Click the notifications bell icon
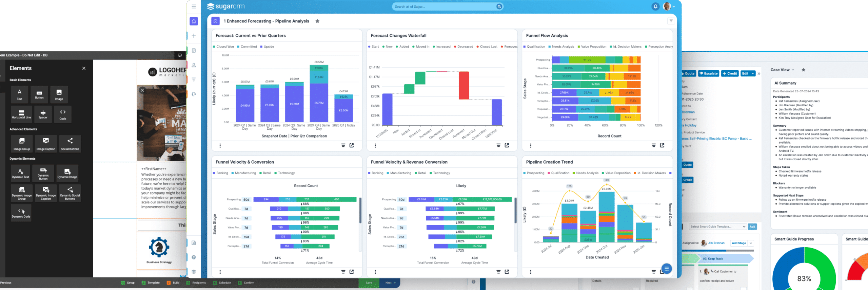The image size is (868, 290). click(655, 6)
